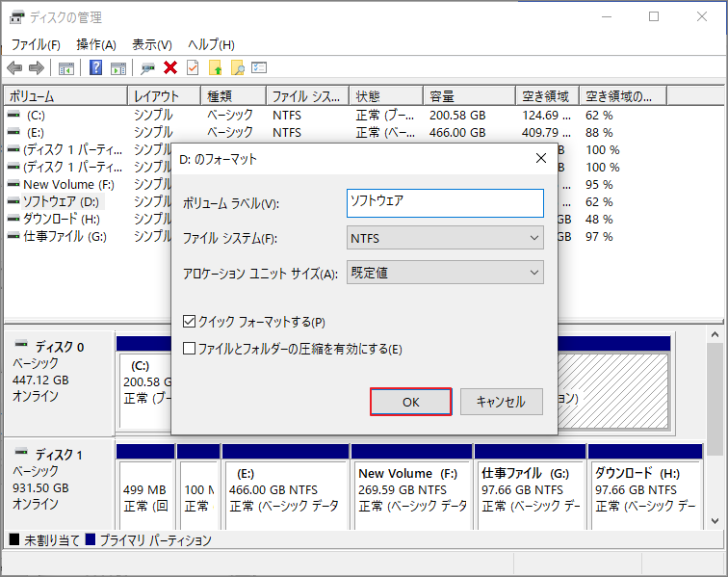The height and width of the screenshot is (577, 728).
Task: Sort by the 容量 column header
Action: click(469, 96)
